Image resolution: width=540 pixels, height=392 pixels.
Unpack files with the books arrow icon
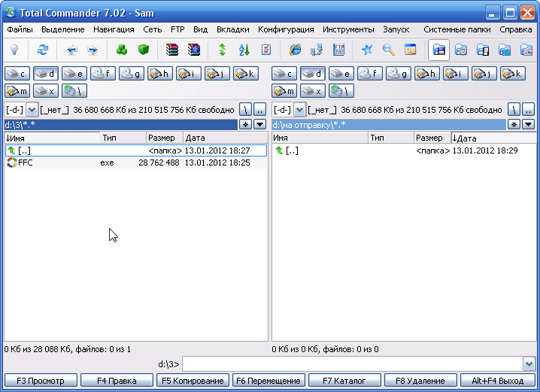194,50
